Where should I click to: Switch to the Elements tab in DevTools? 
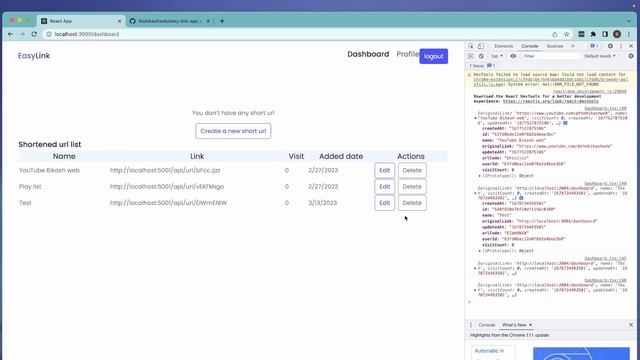pyautogui.click(x=503, y=46)
